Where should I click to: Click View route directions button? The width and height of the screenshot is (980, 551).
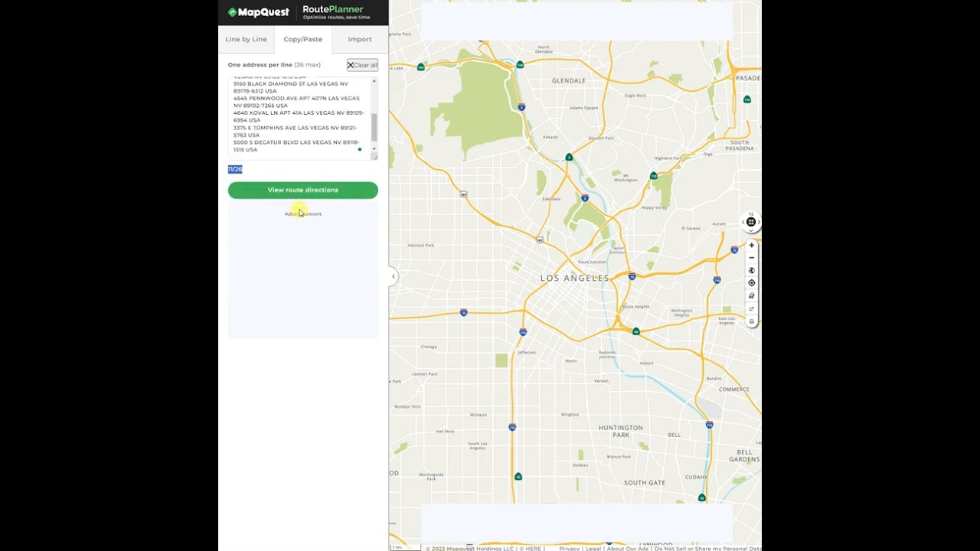click(x=302, y=190)
